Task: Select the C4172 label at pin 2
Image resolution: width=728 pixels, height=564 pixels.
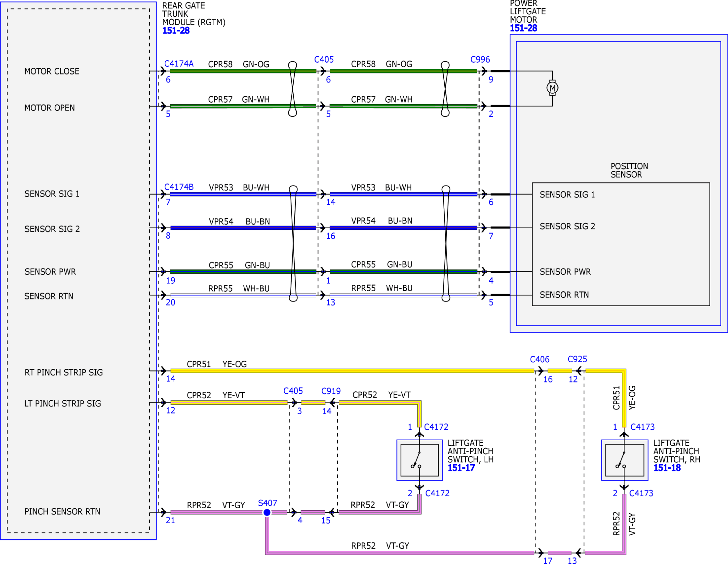Action: [437, 493]
